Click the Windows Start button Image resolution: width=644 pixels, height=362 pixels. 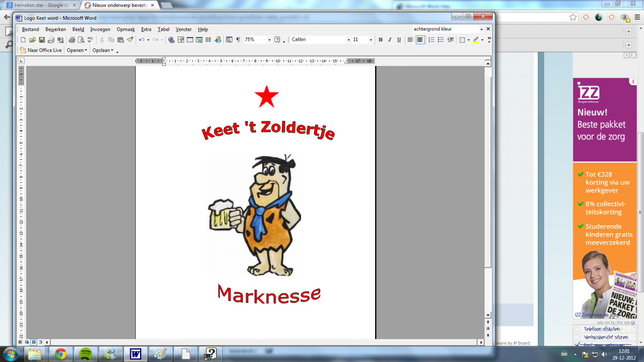[x=11, y=353]
